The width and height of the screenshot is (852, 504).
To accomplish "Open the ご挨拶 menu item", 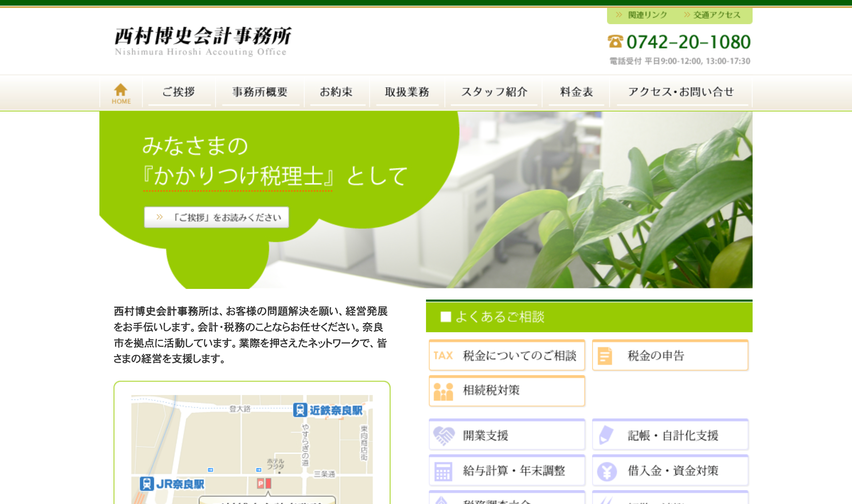I will 179,92.
